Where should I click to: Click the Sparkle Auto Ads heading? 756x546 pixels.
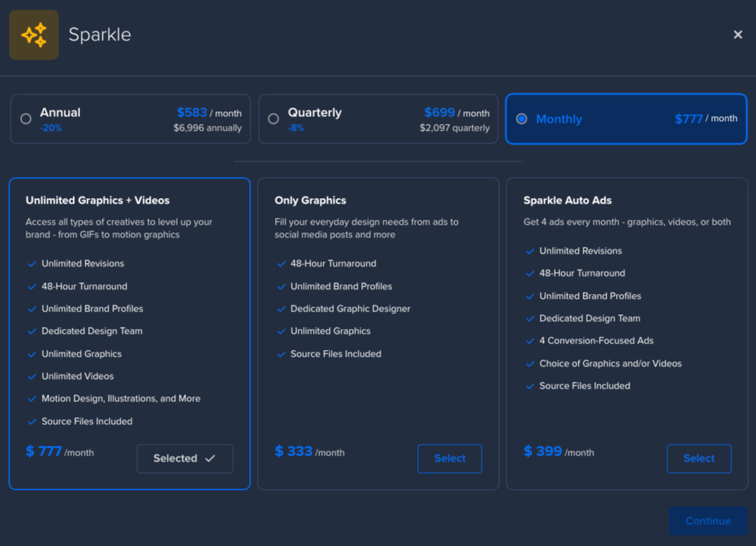coord(568,200)
